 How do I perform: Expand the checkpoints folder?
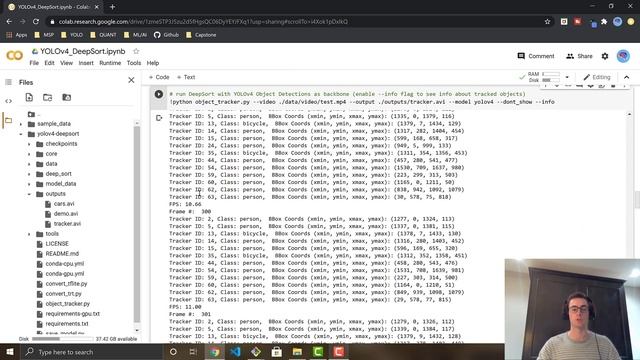pos(29,144)
